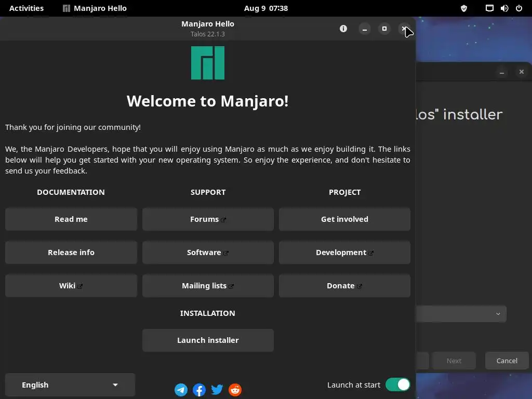Open the Telegram social link
The image size is (532, 399).
(181, 390)
